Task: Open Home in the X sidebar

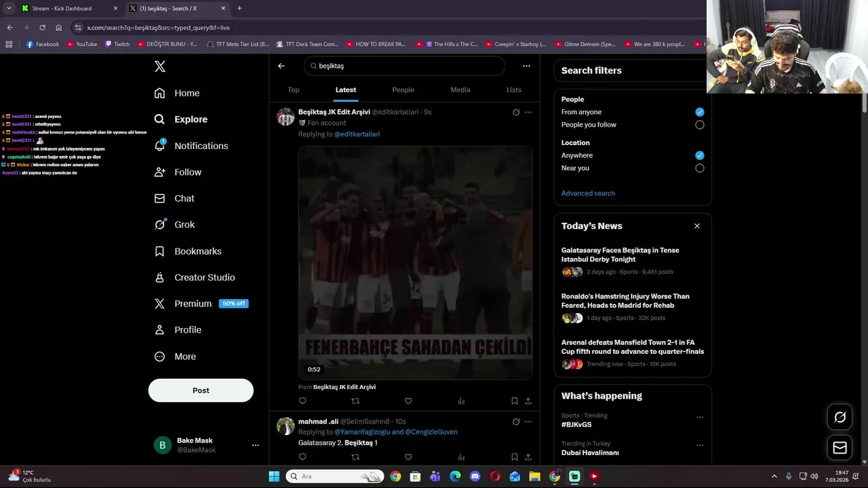Action: [x=177, y=93]
